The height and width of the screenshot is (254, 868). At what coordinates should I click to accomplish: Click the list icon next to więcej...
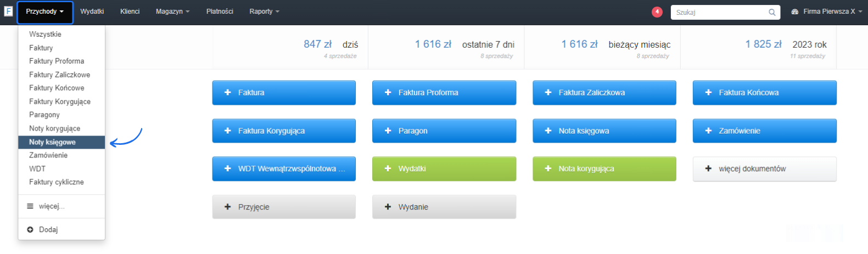coord(30,206)
